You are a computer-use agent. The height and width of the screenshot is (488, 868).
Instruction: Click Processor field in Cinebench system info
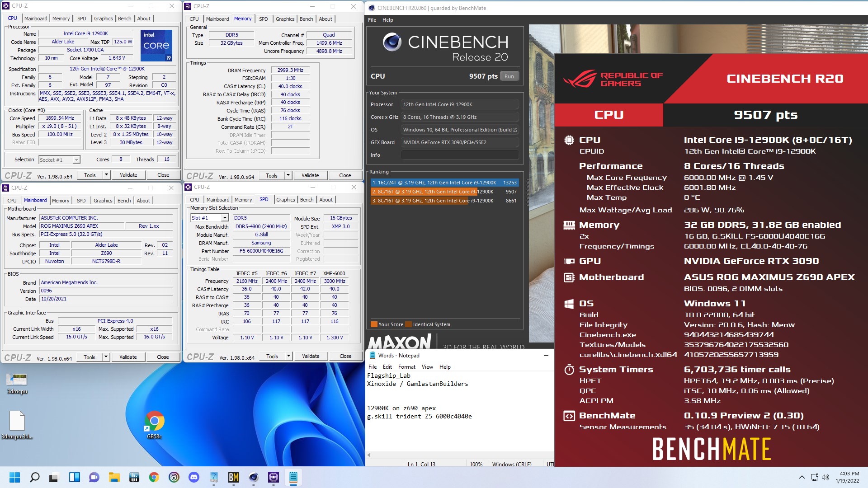coord(459,104)
